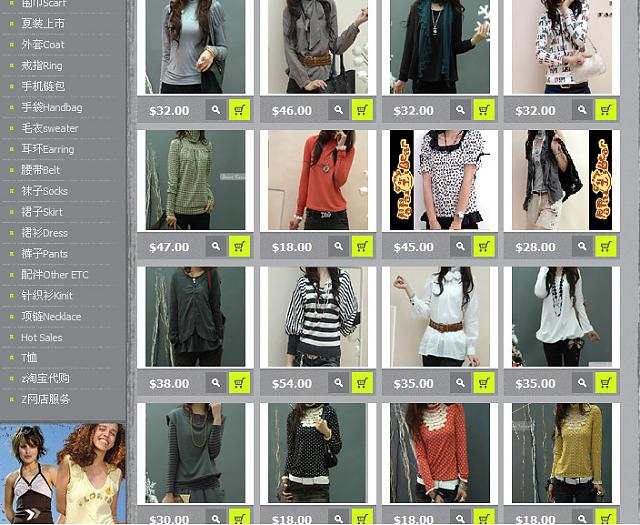Click the cart icon for the $46.00 blouse
640x525 pixels.
362,110
